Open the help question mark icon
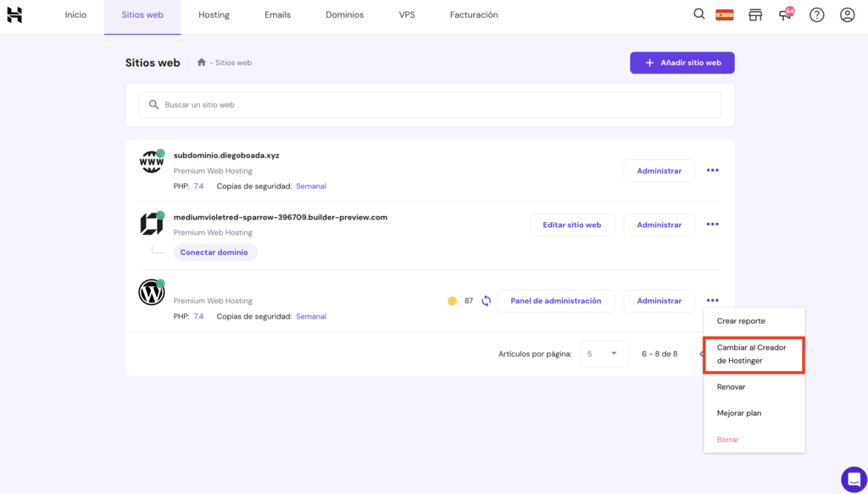 pos(816,14)
